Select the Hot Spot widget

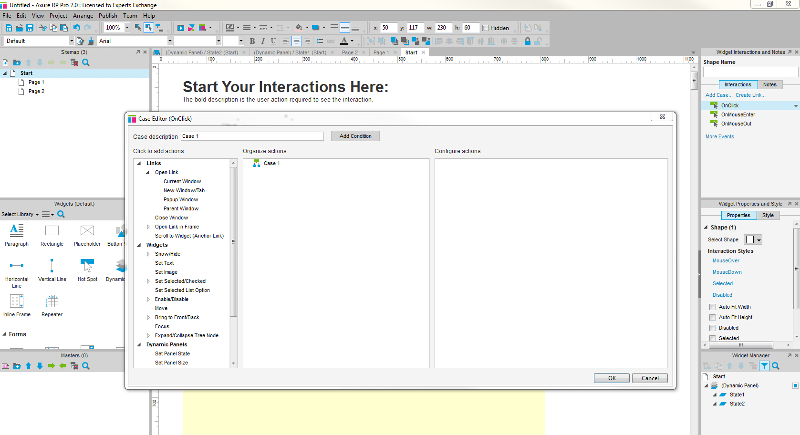[87, 270]
